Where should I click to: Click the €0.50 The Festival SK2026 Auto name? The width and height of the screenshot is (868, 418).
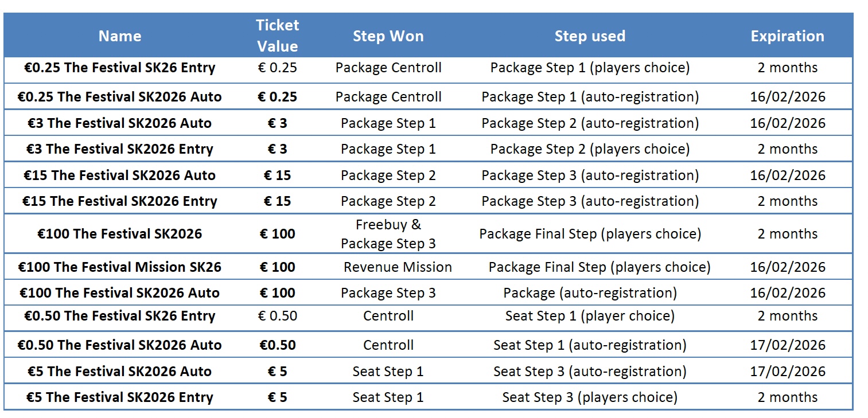tap(120, 345)
